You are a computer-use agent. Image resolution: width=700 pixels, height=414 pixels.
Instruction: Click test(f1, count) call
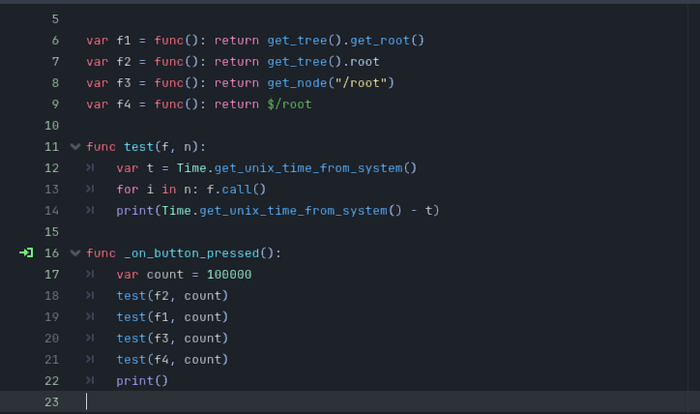(172, 317)
